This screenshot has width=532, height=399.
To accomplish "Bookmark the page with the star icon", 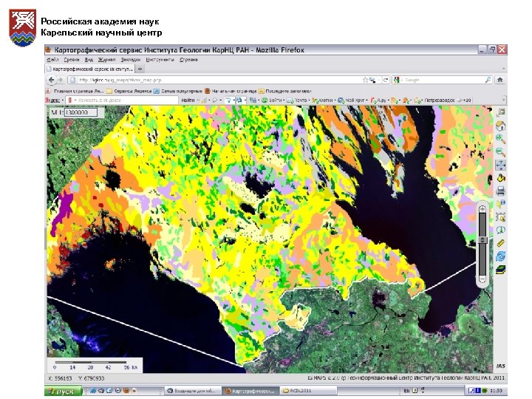I will (x=365, y=80).
